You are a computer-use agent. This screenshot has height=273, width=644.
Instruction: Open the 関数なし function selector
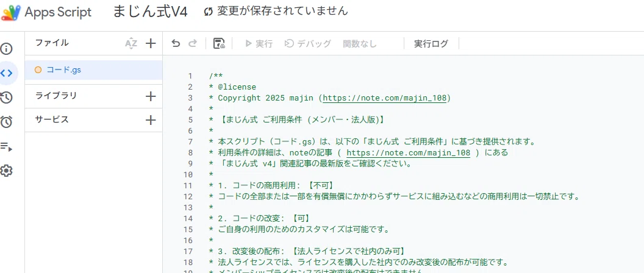360,43
